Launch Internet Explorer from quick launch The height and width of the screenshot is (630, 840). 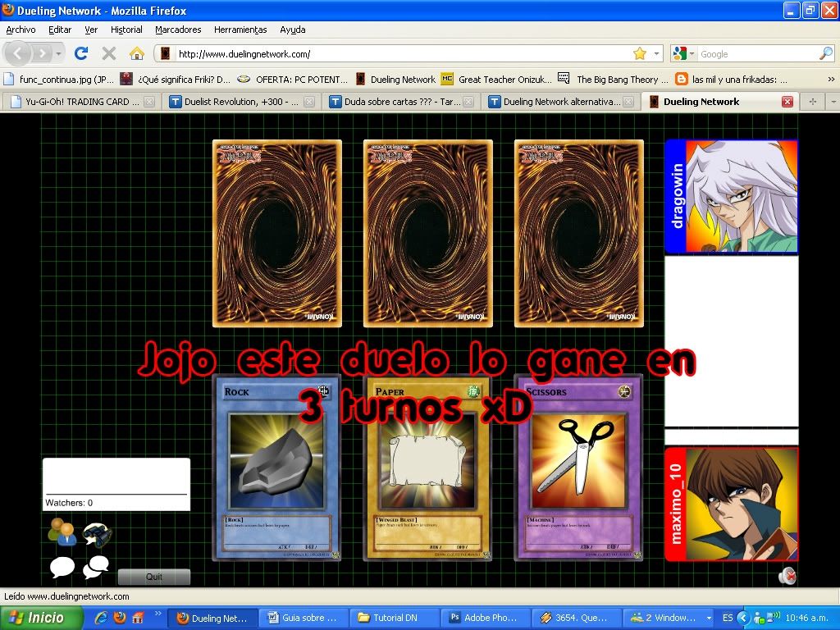point(101,618)
